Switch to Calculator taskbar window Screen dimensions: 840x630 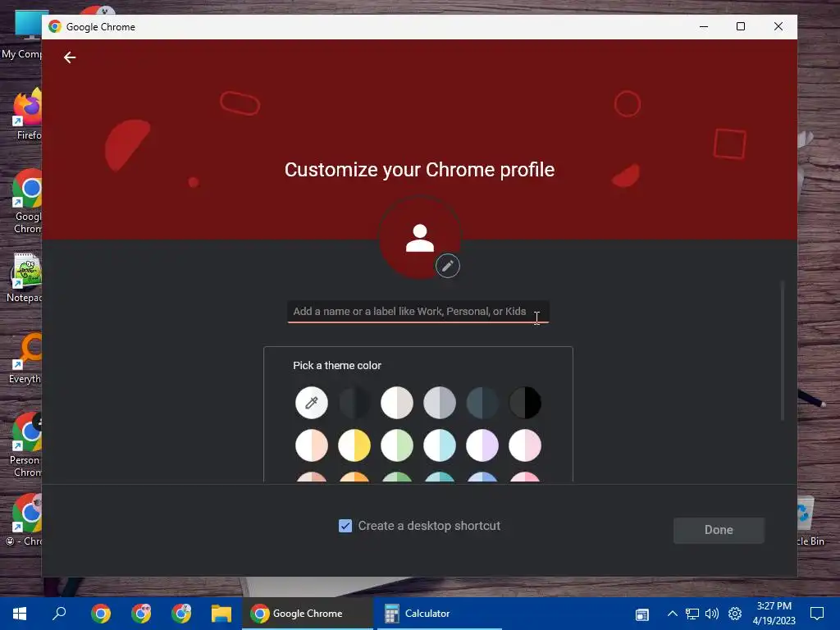coord(440,614)
